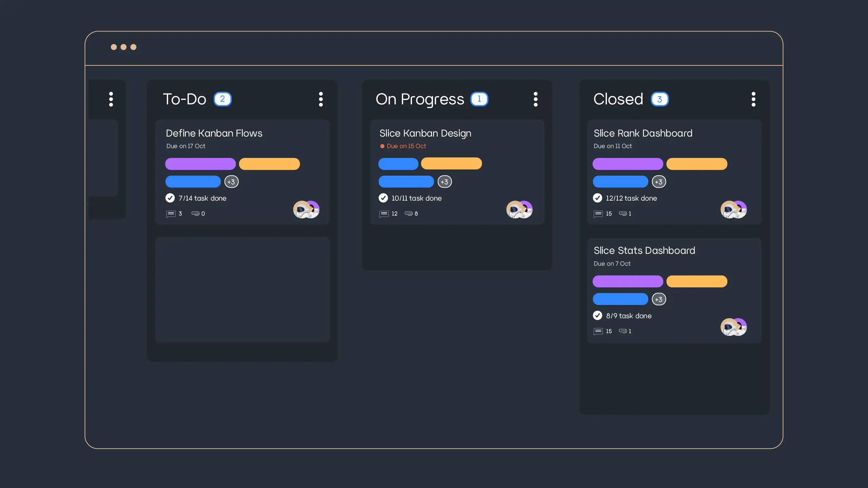Click orange tag on Slice Kanban Design card

[x=451, y=163]
